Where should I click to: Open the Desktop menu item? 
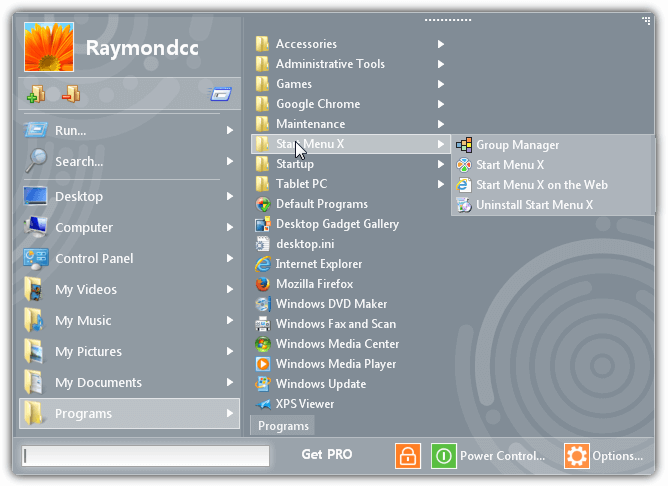pyautogui.click(x=130, y=196)
